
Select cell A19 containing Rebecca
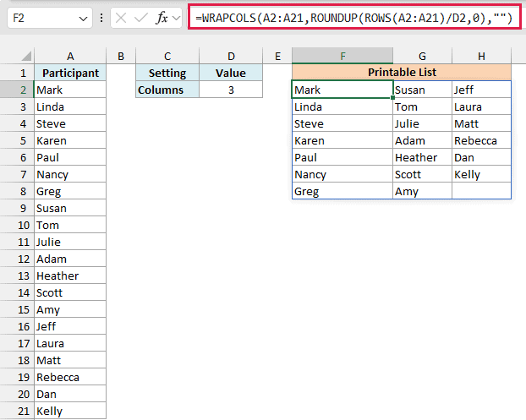70,377
